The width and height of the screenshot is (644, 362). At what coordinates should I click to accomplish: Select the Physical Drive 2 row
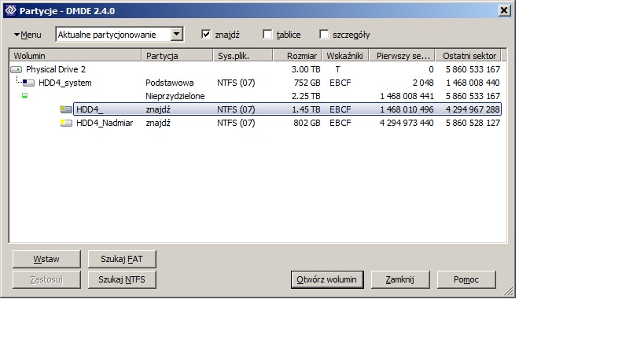coord(255,69)
